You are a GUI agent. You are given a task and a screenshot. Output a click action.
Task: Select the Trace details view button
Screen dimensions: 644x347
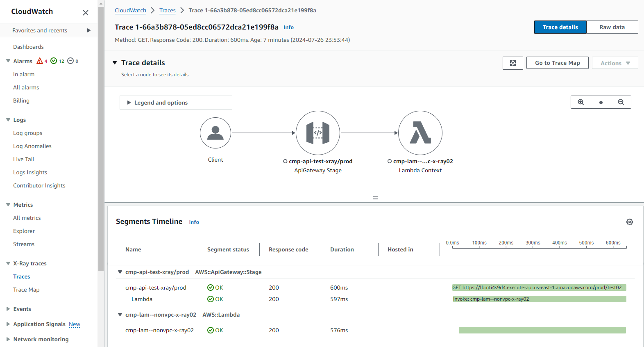coord(560,27)
